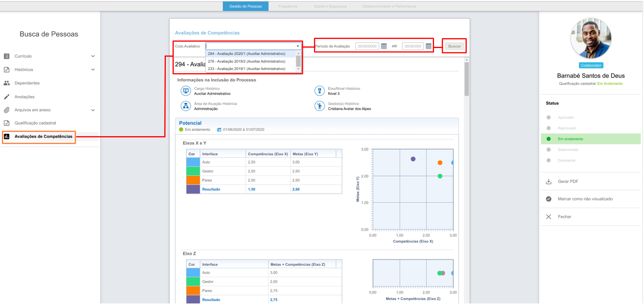Expand the Históricos section chevron
The height and width of the screenshot is (307, 644).
pyautogui.click(x=93, y=70)
